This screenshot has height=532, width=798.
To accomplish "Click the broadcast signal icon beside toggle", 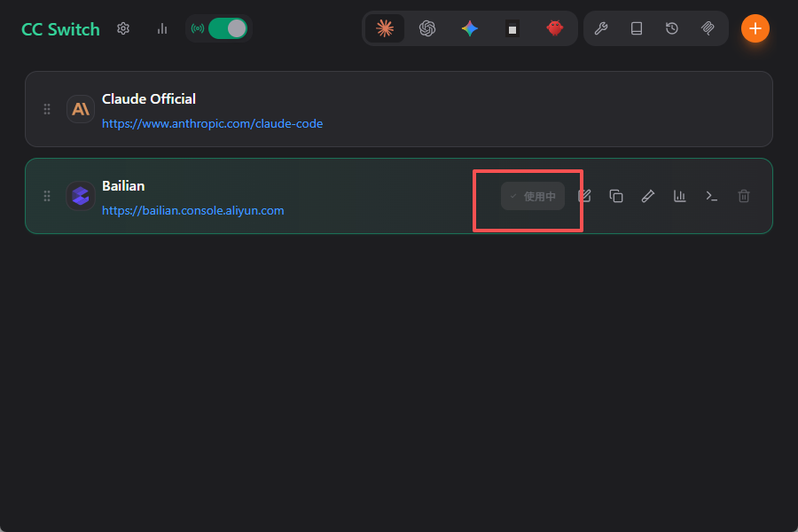I will coord(198,28).
